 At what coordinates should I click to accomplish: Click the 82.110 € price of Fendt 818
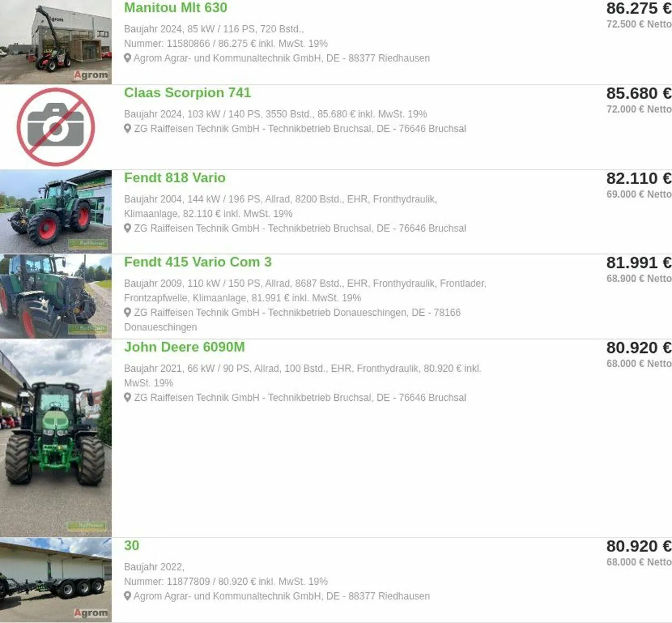click(x=639, y=178)
